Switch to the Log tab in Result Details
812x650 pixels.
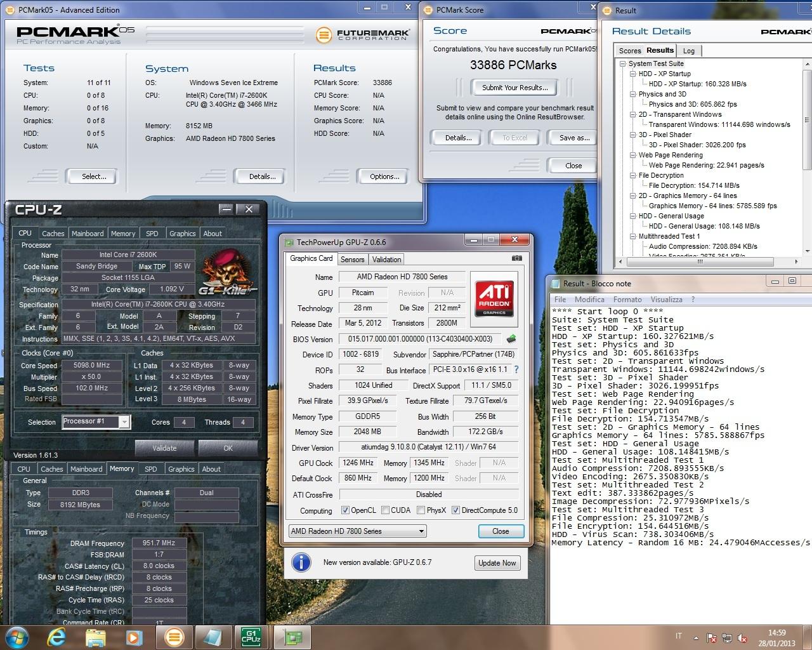click(689, 51)
